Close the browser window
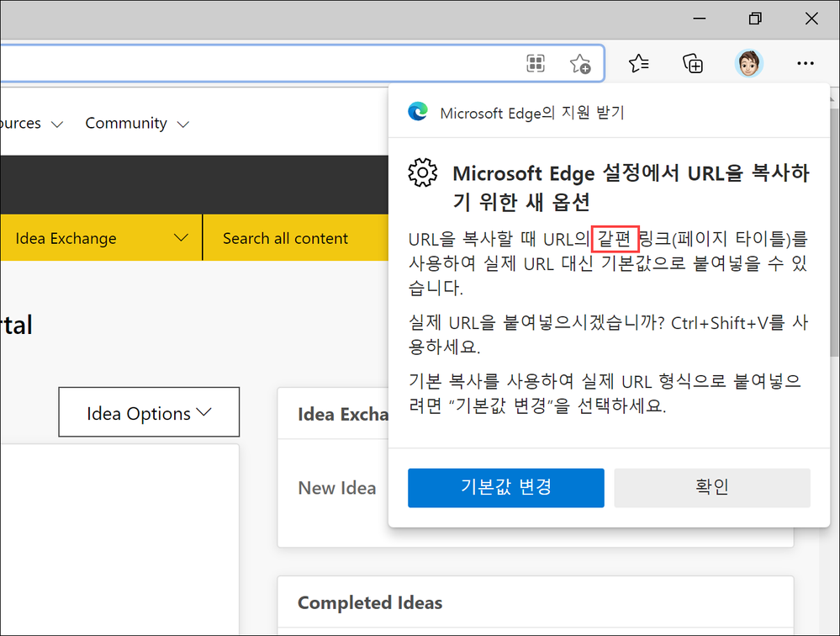 pyautogui.click(x=811, y=19)
